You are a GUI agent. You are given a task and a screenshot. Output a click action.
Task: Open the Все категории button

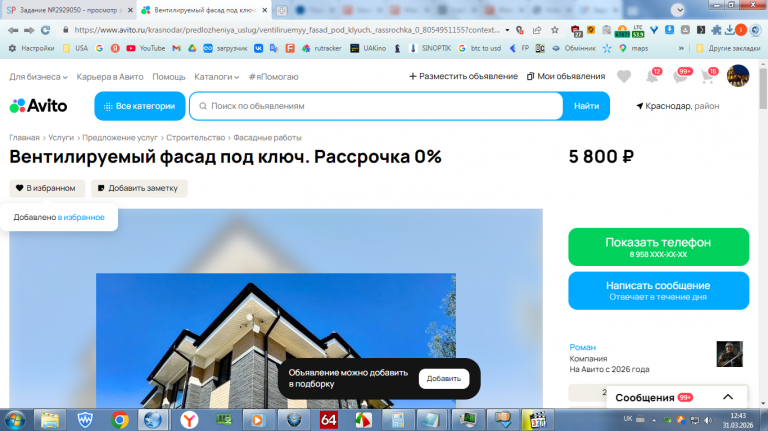coord(140,106)
